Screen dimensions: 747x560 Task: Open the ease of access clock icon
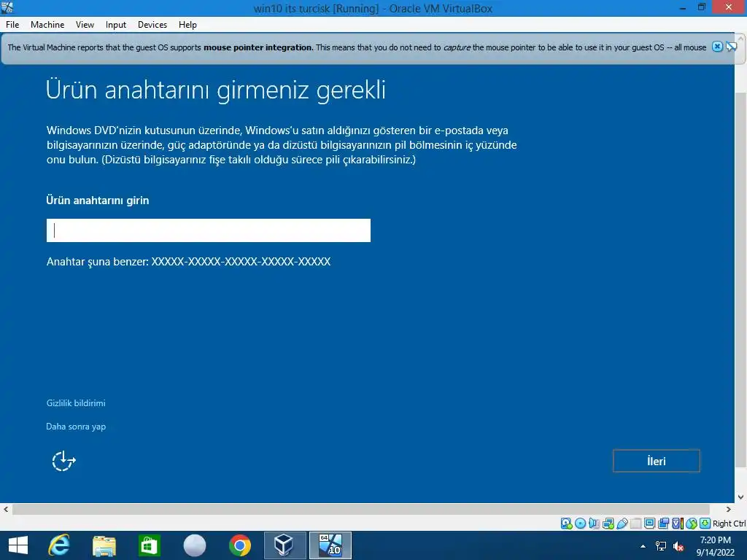click(x=63, y=461)
